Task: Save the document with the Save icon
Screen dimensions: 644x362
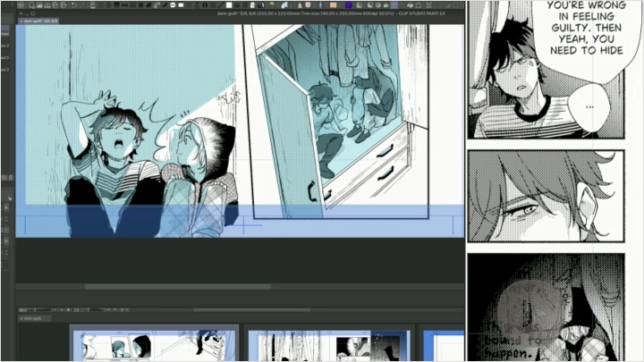Action: pyautogui.click(x=47, y=5)
